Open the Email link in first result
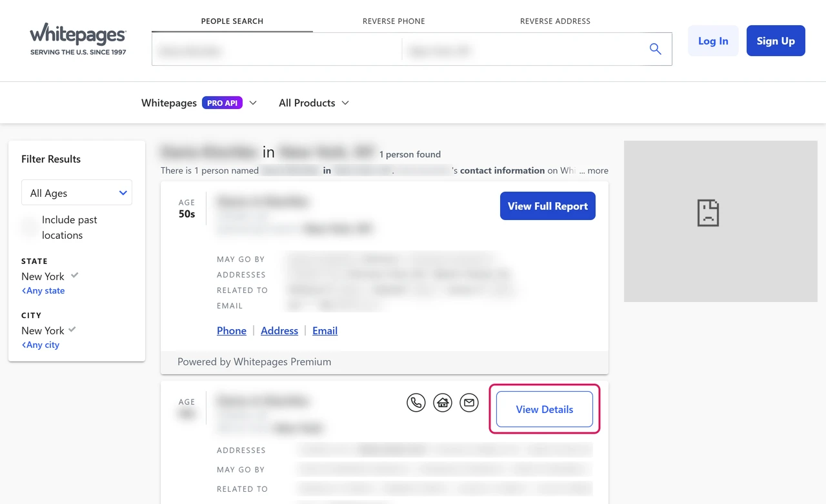 click(x=325, y=330)
